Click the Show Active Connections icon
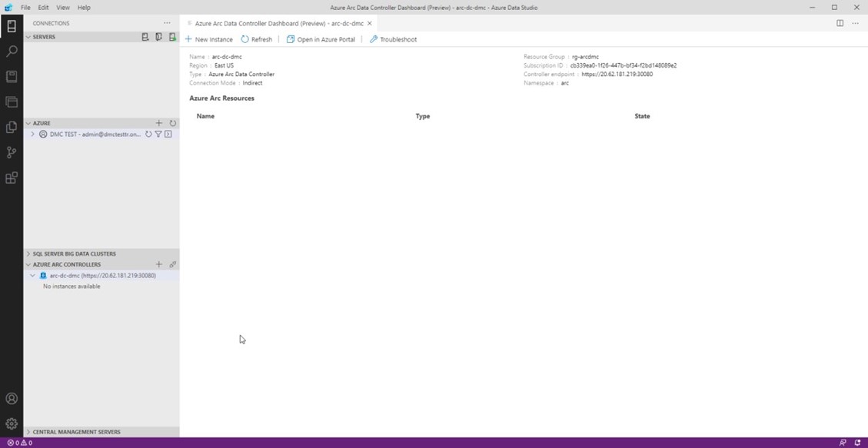 (172, 37)
